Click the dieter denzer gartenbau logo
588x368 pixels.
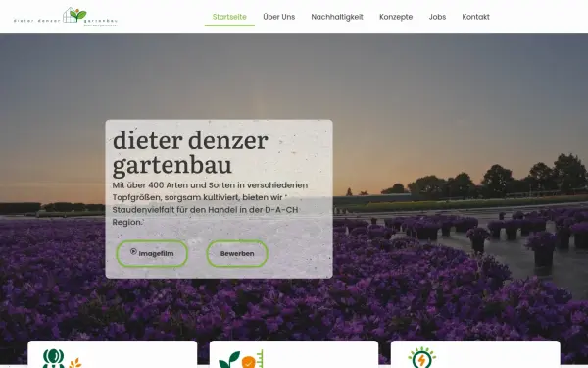(66, 17)
